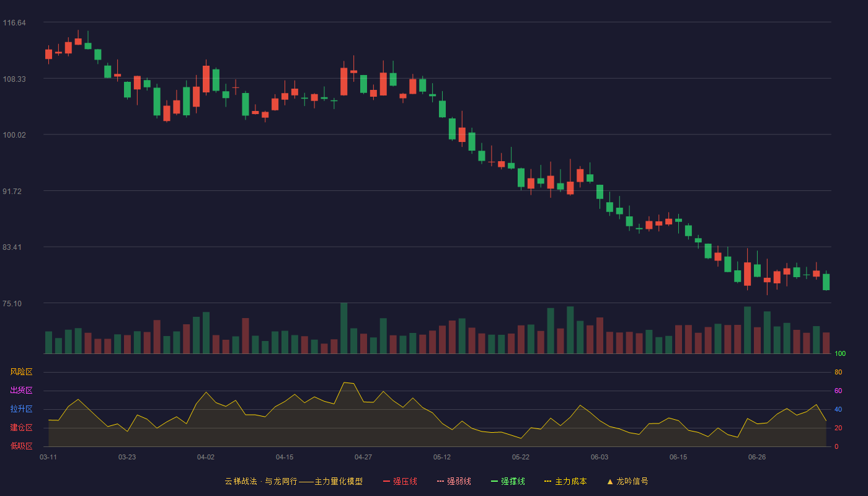Click the red dash icon before 强压线
Image resolution: width=868 pixels, height=496 pixels.
386,481
